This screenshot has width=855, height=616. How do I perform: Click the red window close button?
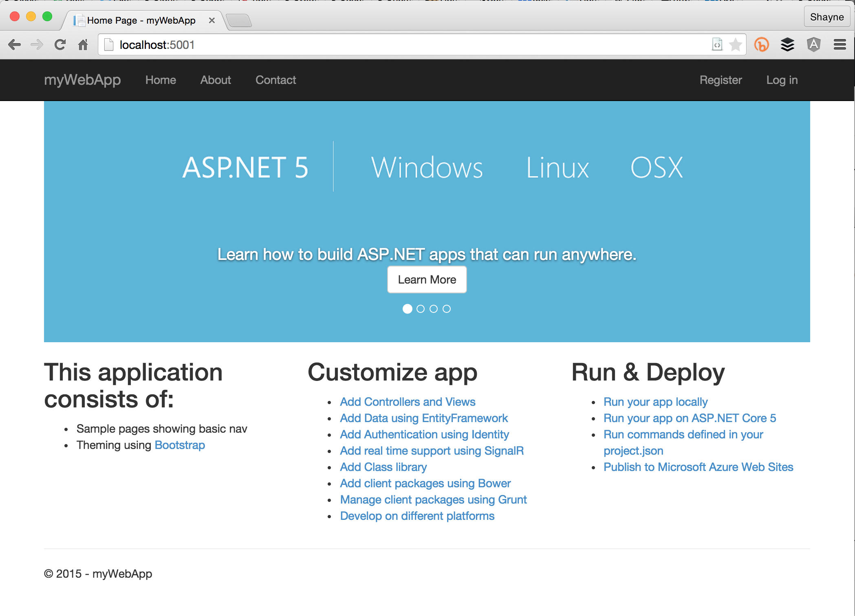pyautogui.click(x=15, y=16)
